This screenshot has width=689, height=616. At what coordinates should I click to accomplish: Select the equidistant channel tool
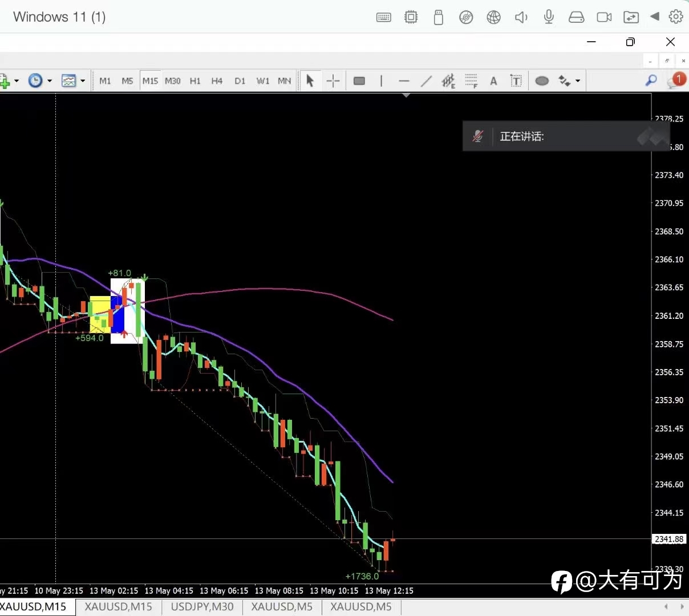(x=448, y=81)
